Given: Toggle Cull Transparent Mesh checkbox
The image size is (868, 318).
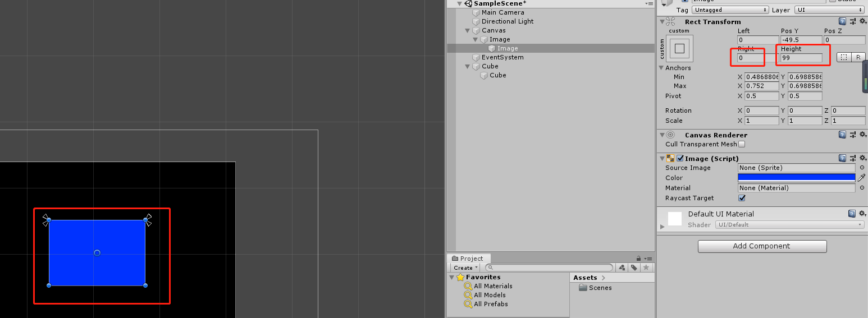Looking at the screenshot, I should point(742,144).
